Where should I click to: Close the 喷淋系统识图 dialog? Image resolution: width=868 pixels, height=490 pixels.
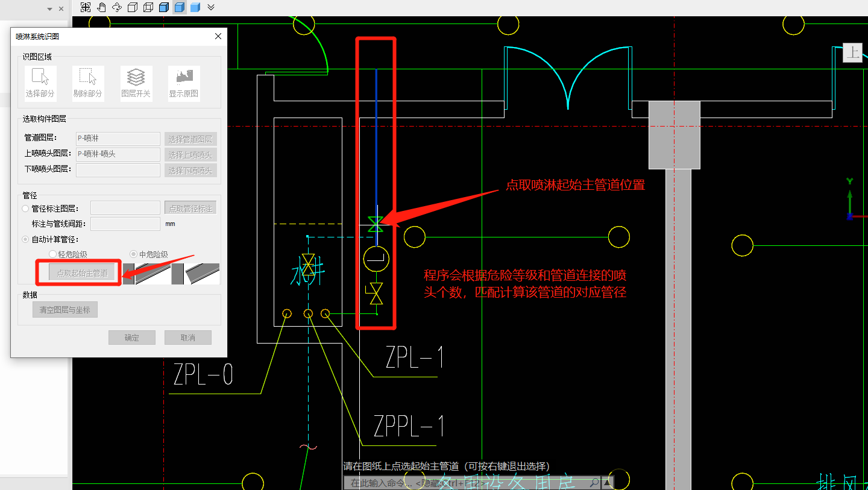pyautogui.click(x=218, y=36)
